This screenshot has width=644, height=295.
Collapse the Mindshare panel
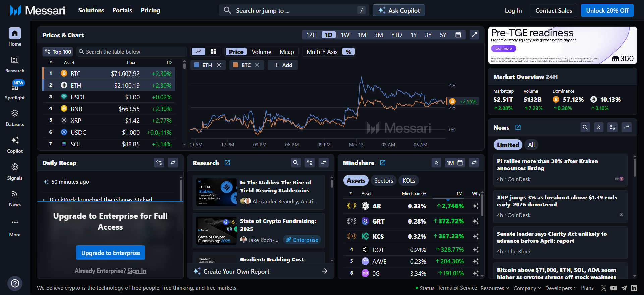[436, 163]
